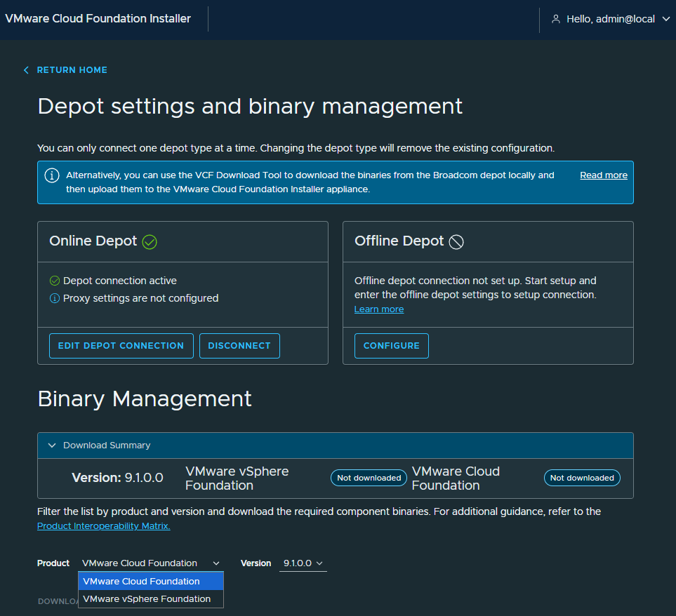Click the proxy settings info icon

(55, 298)
